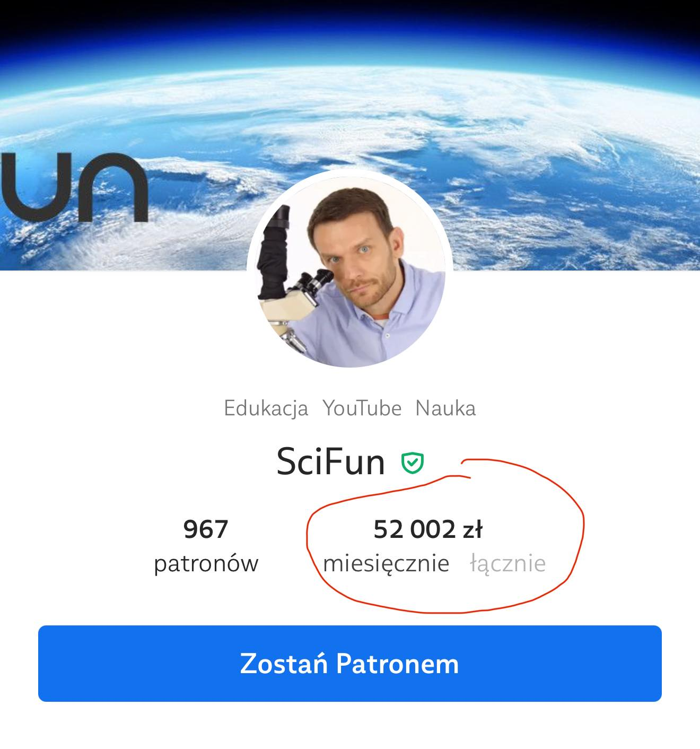Click the 'patronów' label
The image size is (700, 749).
point(206,563)
